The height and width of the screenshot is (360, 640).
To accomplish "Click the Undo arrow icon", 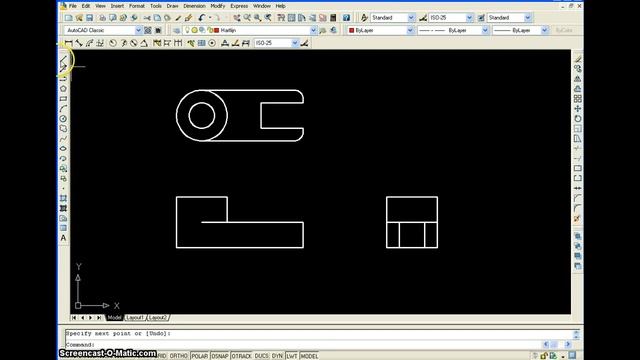I will tap(201, 18).
